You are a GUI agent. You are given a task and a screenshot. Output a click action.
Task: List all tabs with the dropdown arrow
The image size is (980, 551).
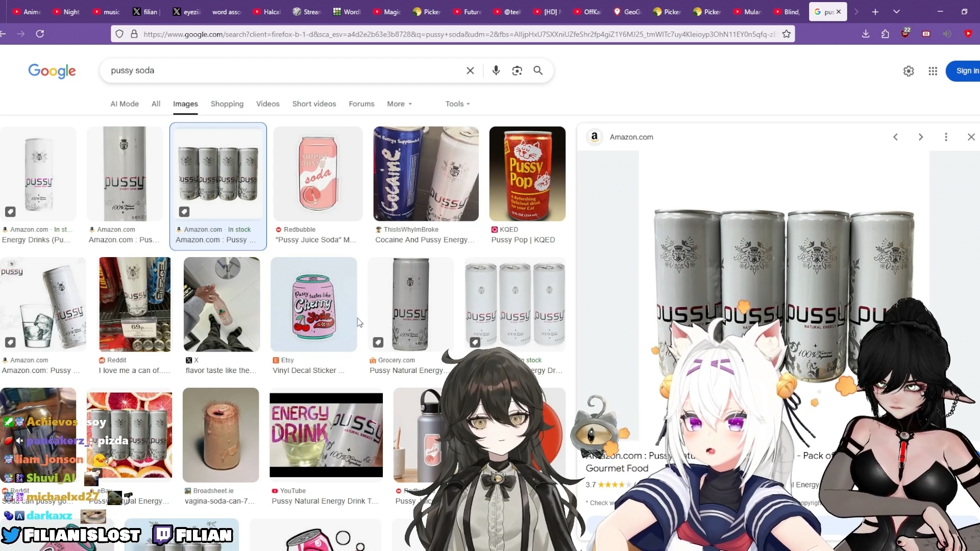896,11
